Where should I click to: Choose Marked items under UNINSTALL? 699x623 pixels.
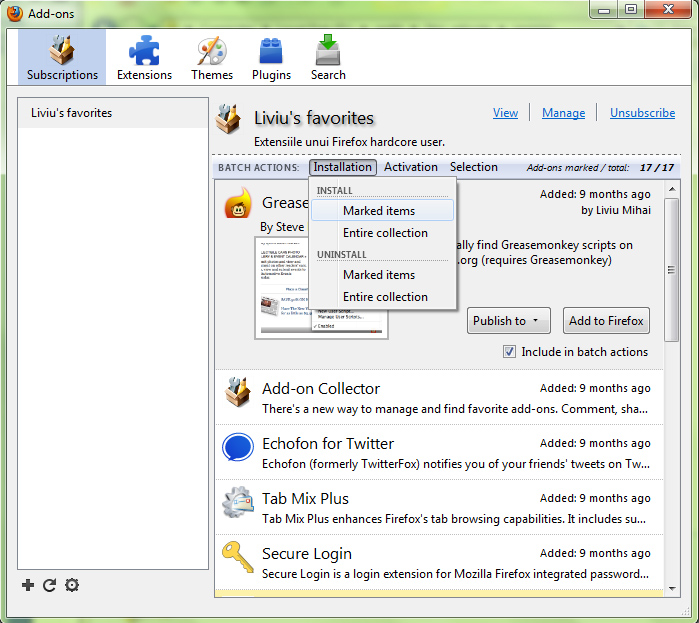coord(382,275)
